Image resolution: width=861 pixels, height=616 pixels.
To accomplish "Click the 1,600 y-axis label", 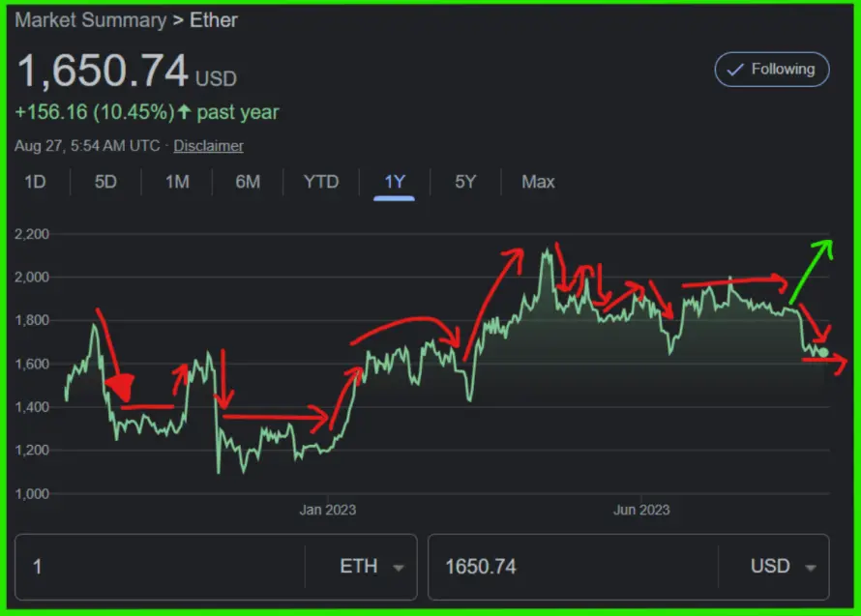I will point(32,364).
